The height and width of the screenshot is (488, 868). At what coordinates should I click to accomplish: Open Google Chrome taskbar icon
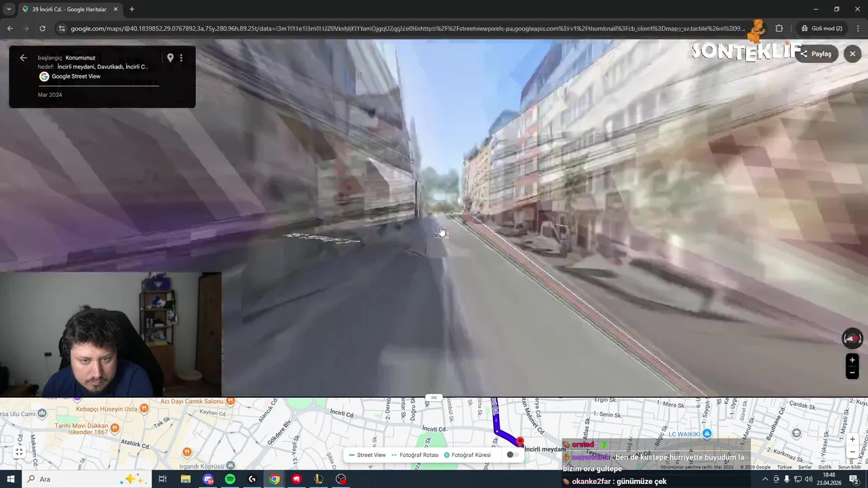274,479
